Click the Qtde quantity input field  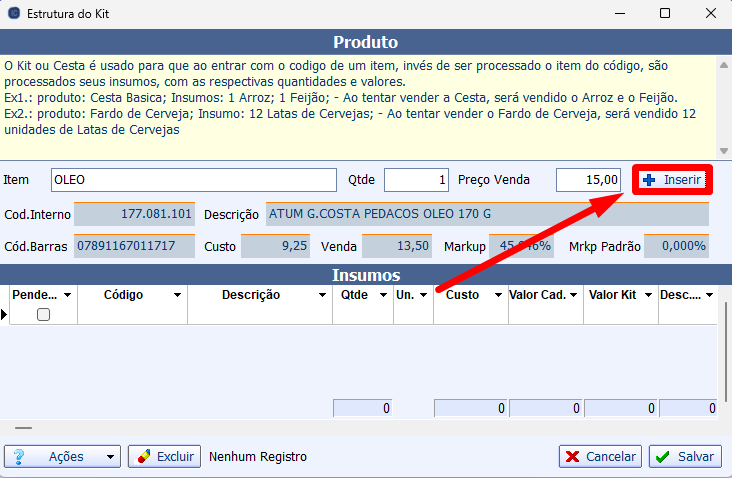tap(416, 180)
